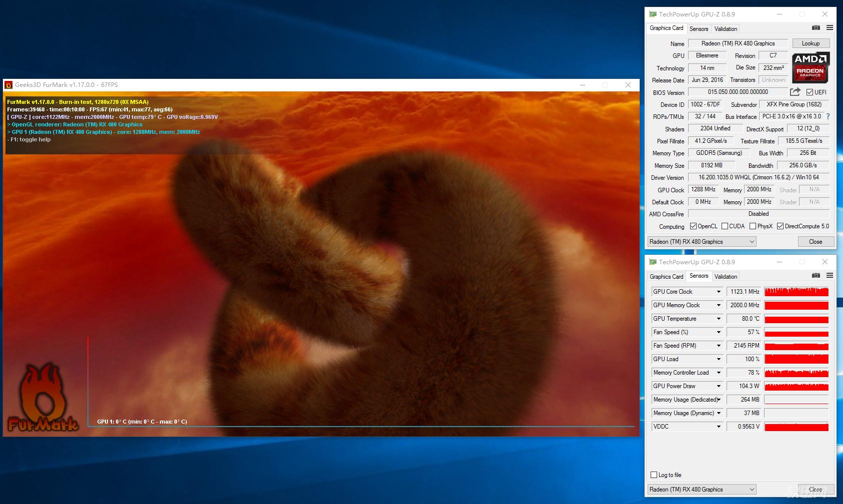Click the screenshot camera icon in Graphics Card window

pyautogui.click(x=816, y=28)
